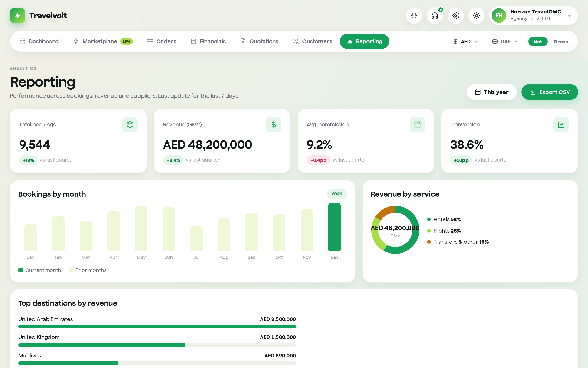Click the +8.4% revenue change badge
Screen dimensions: 588x368
173,160
